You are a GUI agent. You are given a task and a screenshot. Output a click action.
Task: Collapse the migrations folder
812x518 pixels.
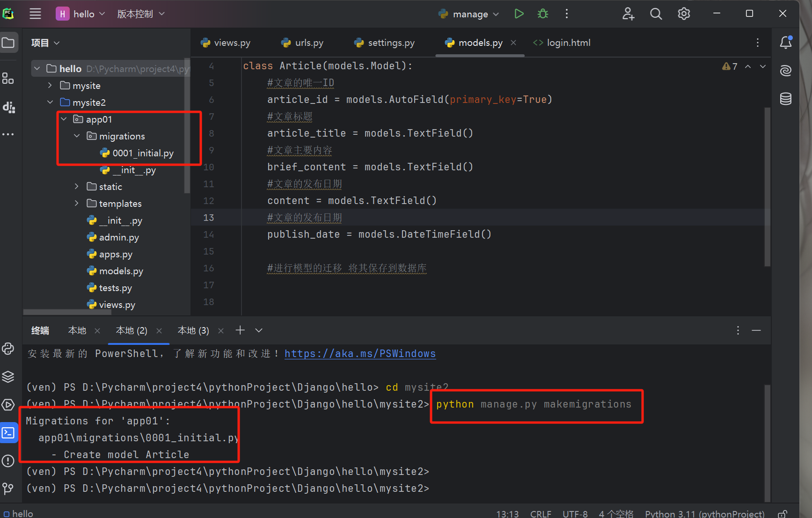point(77,136)
